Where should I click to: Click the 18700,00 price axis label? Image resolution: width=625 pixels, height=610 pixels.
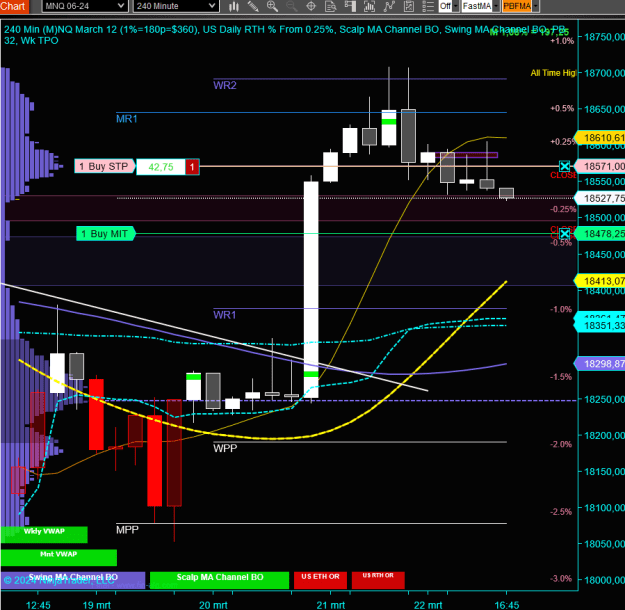[x=604, y=73]
